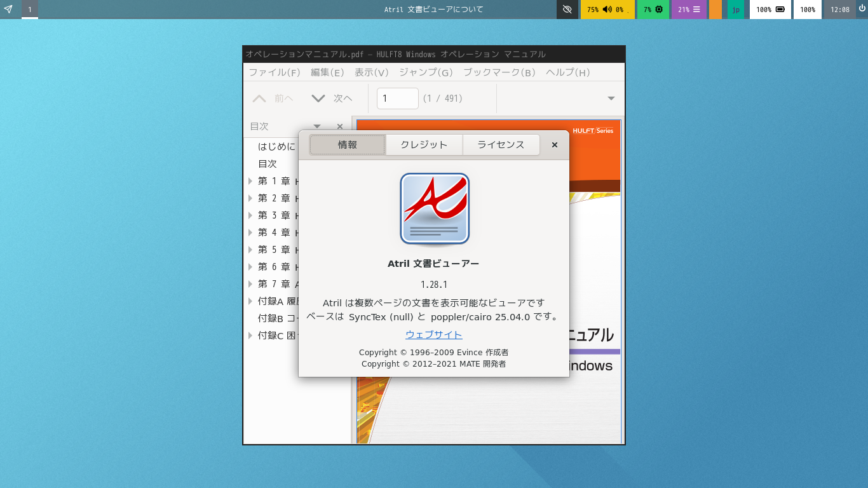Expand 第 3 章 in the outline

click(250, 215)
